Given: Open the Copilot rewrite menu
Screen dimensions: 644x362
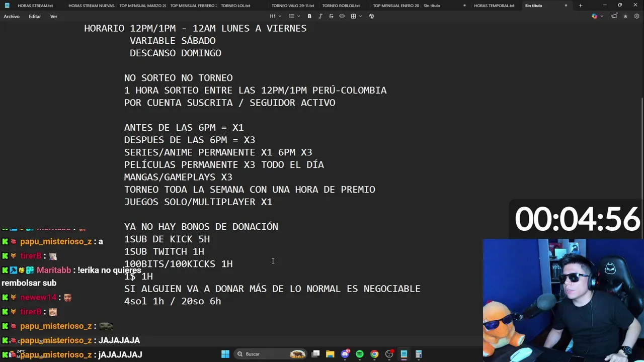Looking at the screenshot, I should pos(597,16).
